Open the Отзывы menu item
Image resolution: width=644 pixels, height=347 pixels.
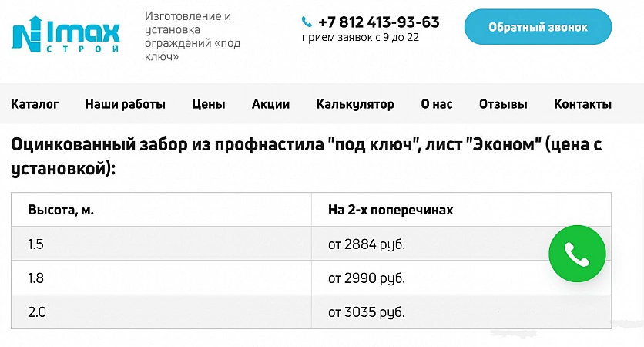pyautogui.click(x=503, y=104)
